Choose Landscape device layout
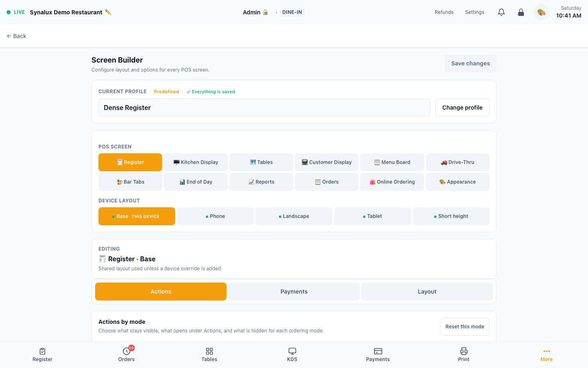Image resolution: width=588 pixels, height=368 pixels. click(294, 216)
